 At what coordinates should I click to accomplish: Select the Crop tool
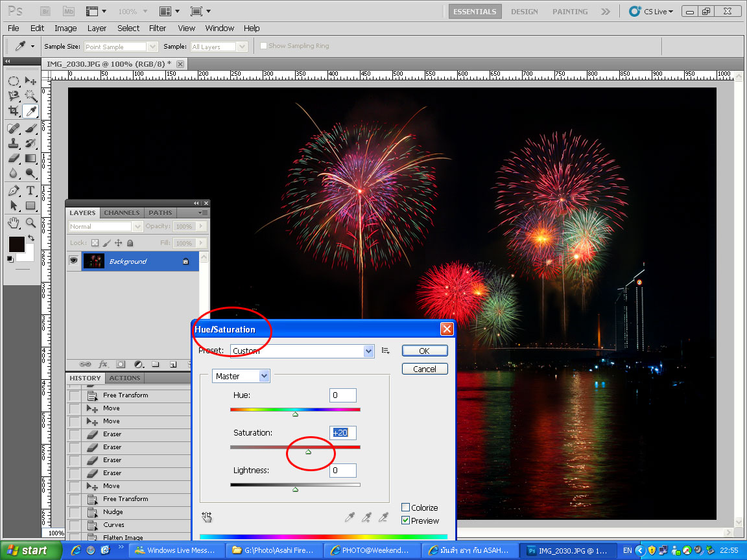[x=14, y=111]
